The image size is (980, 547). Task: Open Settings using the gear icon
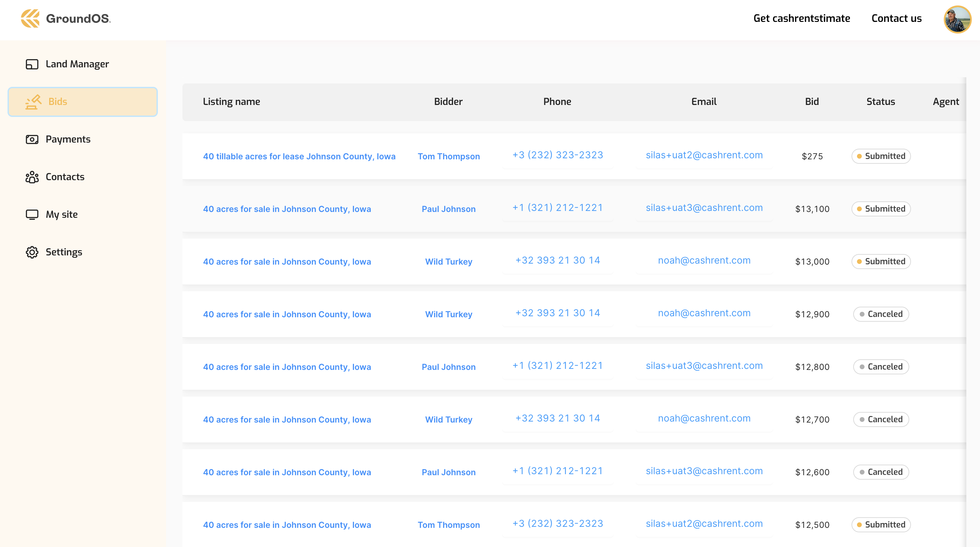(32, 252)
